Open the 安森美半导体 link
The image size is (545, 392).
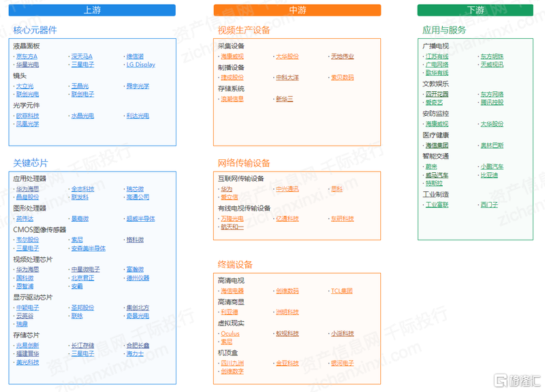pyautogui.click(x=89, y=248)
